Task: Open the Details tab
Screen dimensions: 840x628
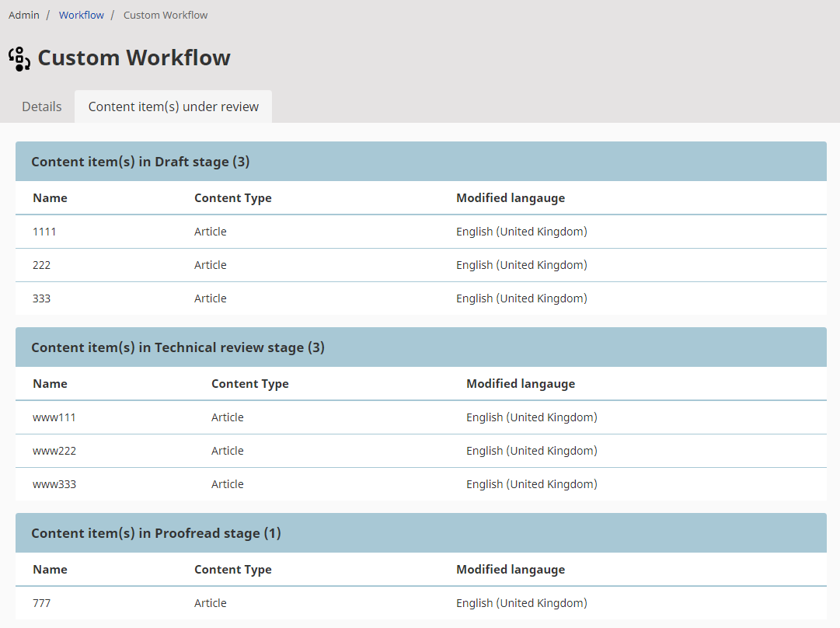Action: (42, 106)
